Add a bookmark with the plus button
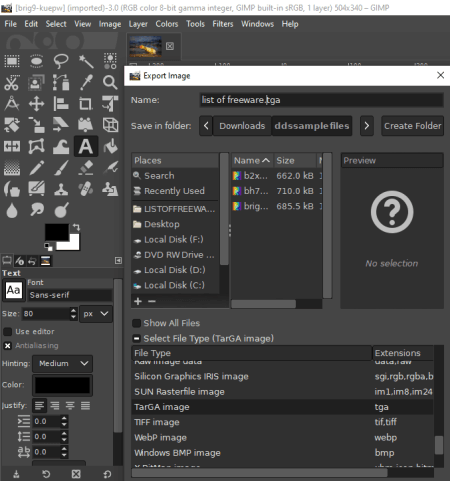The image size is (450, 481). pyautogui.click(x=138, y=301)
